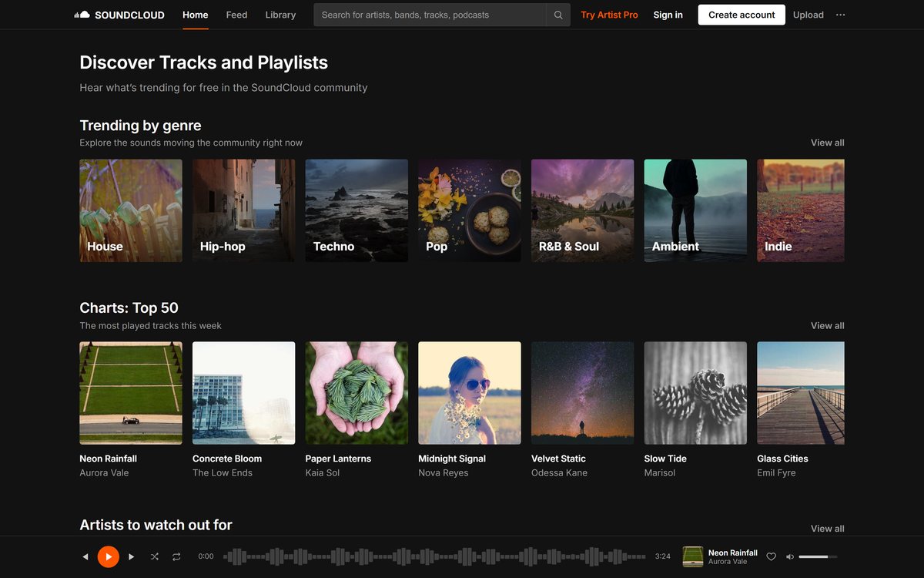Viewport: 924px width, 578px height.
Task: Toggle shuffle in the player bar
Action: (x=155, y=556)
